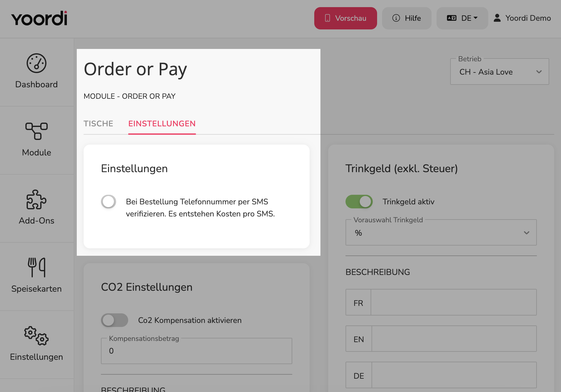Expand the Betrieb CH - Asia Love dropdown
The image size is (561, 392).
(500, 72)
